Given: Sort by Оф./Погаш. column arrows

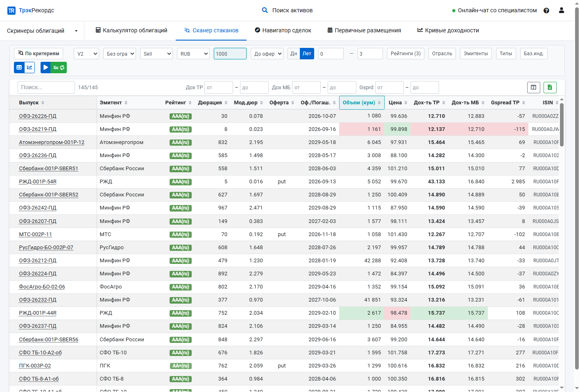Looking at the screenshot, I should tap(334, 103).
